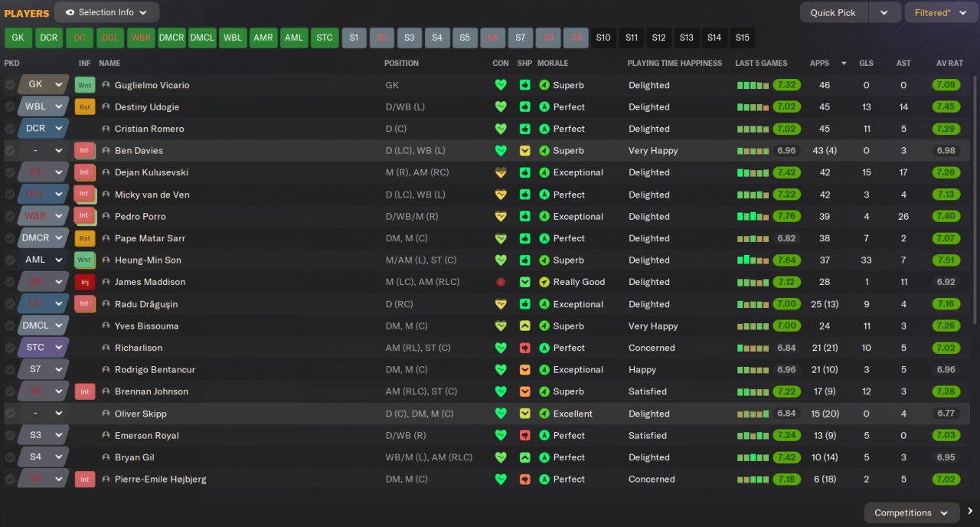Image resolution: width=980 pixels, height=527 pixels.
Task: Toggle picked checkbox for Richarlison
Action: (9, 348)
